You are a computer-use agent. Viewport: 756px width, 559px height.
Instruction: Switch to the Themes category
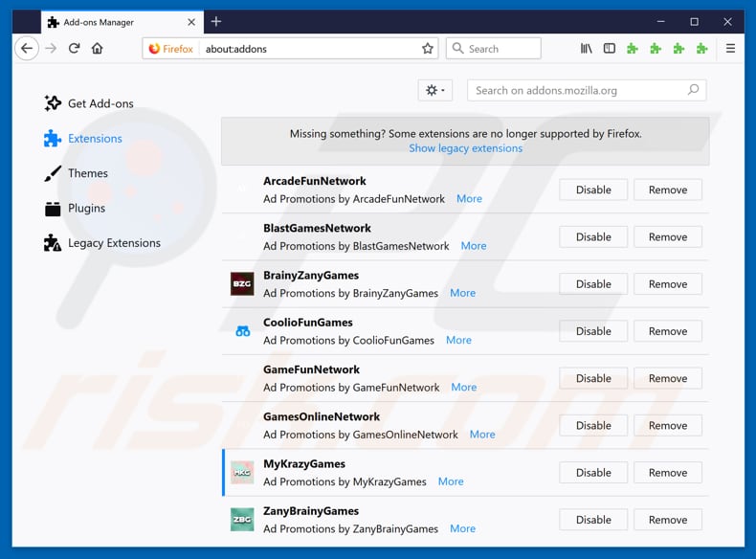coord(76,173)
